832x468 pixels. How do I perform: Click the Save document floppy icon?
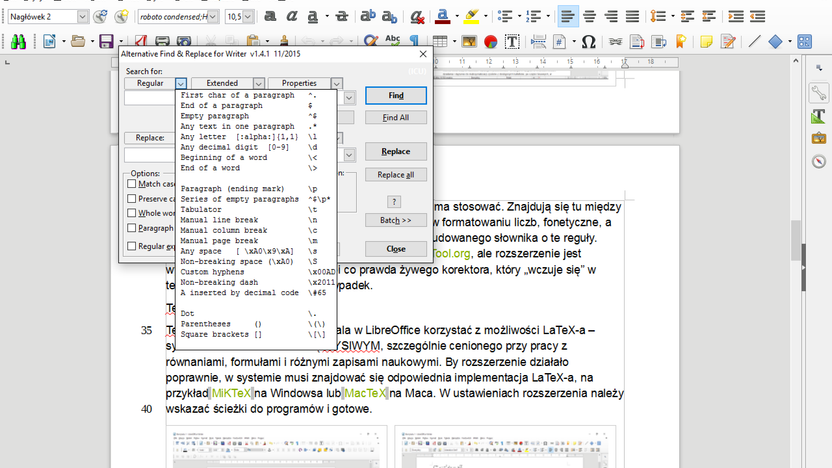tap(106, 41)
